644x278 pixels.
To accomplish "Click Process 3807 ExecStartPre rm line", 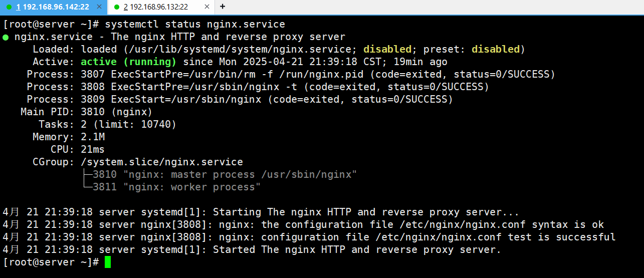I will pyautogui.click(x=291, y=74).
